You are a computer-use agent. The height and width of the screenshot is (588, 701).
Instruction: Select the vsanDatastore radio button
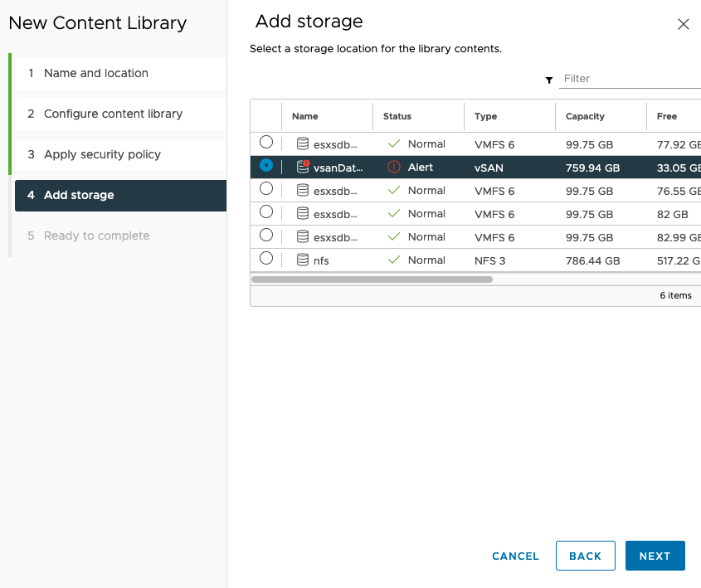[266, 166]
